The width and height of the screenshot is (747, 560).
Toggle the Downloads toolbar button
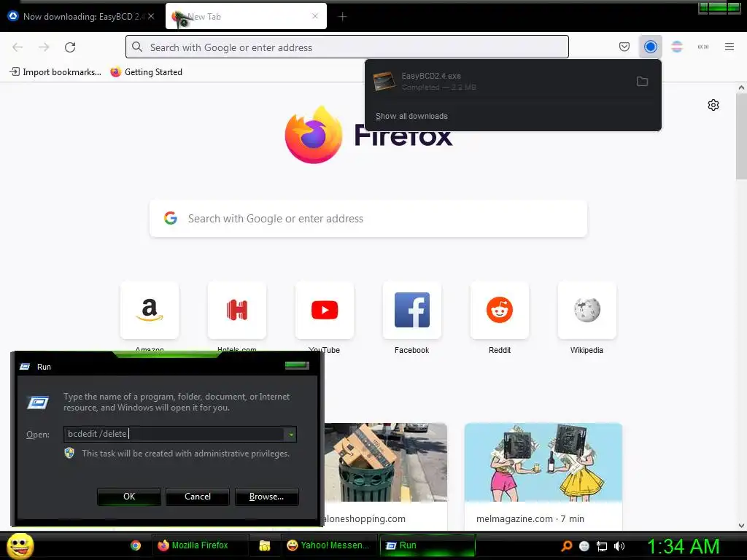pyautogui.click(x=650, y=47)
